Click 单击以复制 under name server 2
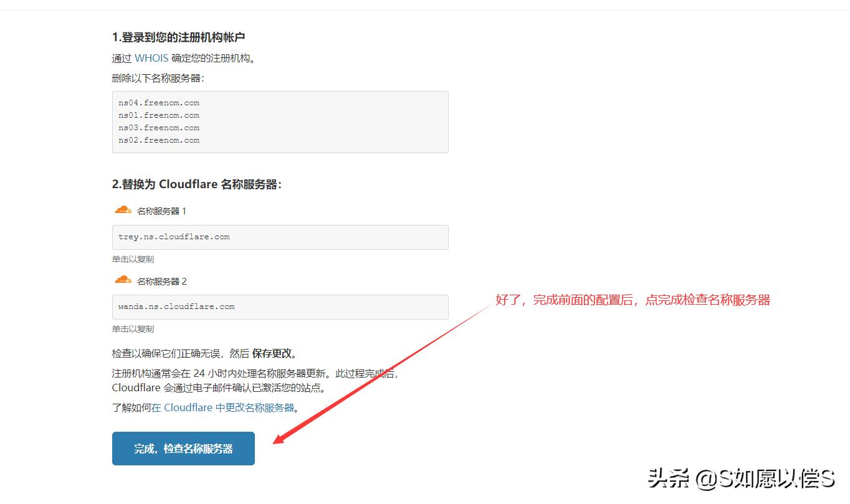Viewport: 850px width, 504px height. (132, 329)
